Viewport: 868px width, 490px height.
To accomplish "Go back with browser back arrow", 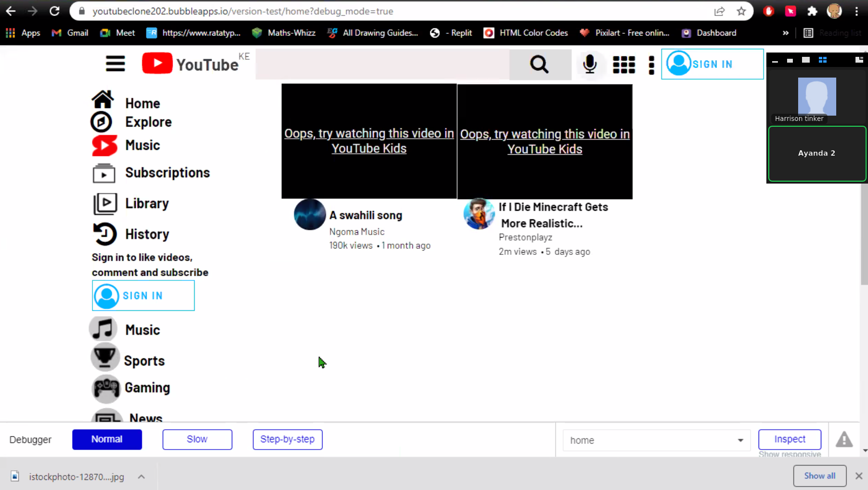I will pos(11,11).
